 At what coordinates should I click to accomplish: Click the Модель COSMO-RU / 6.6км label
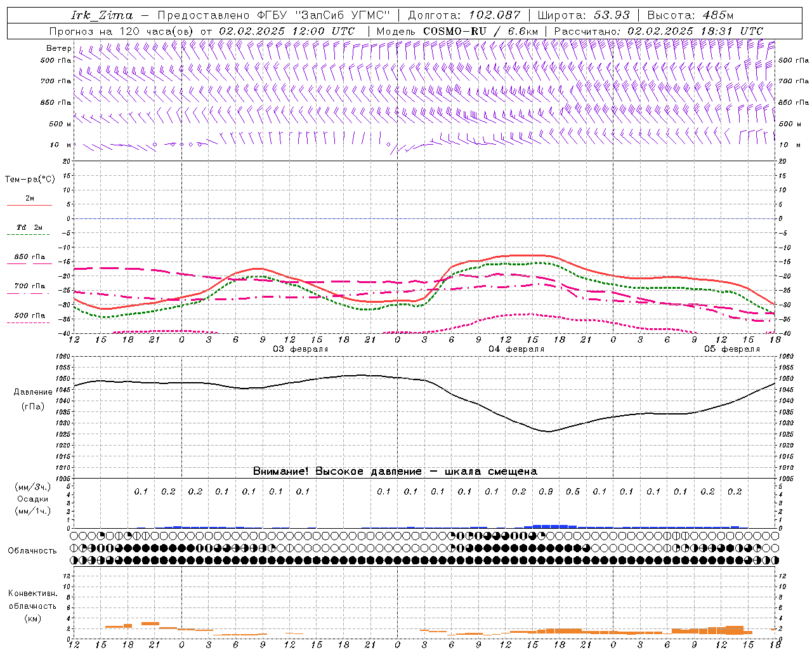(457, 31)
